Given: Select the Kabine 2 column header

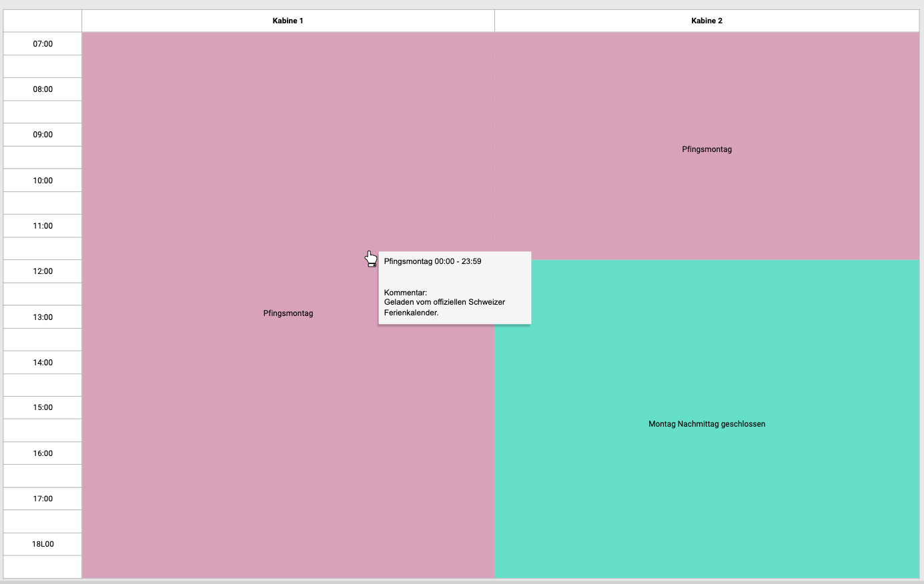Looking at the screenshot, I should (707, 21).
